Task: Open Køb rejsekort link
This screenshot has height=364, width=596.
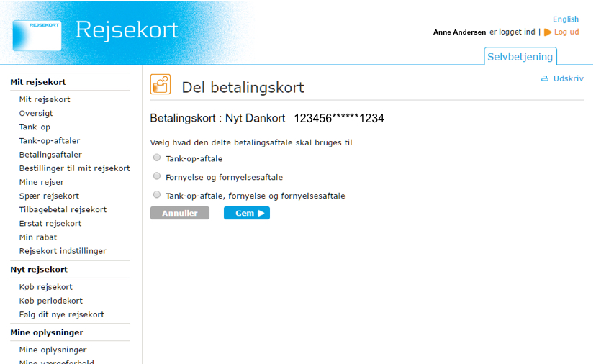Action: coord(46,287)
